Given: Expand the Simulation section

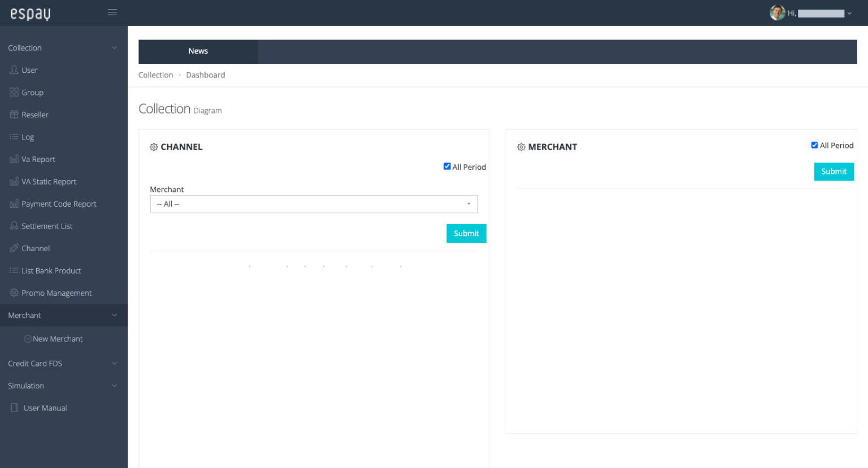Looking at the screenshot, I should pos(26,386).
